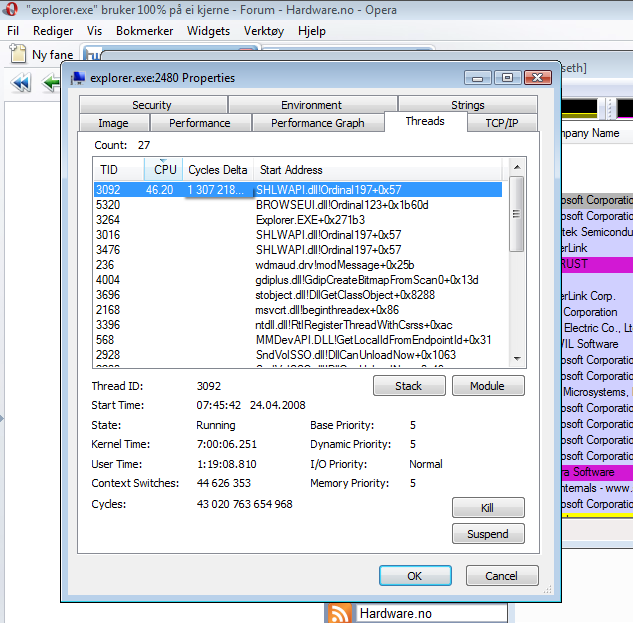Sort threads by TID column header
The height and width of the screenshot is (623, 633).
pos(119,170)
